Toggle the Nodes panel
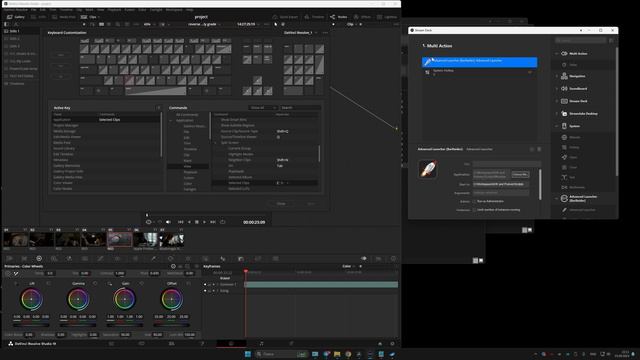Screen dimensions: 640x360 coord(338,17)
